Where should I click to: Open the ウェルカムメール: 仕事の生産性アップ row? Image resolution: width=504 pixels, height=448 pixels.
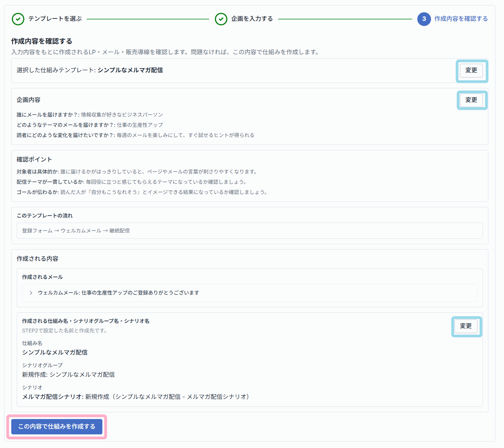point(250,293)
